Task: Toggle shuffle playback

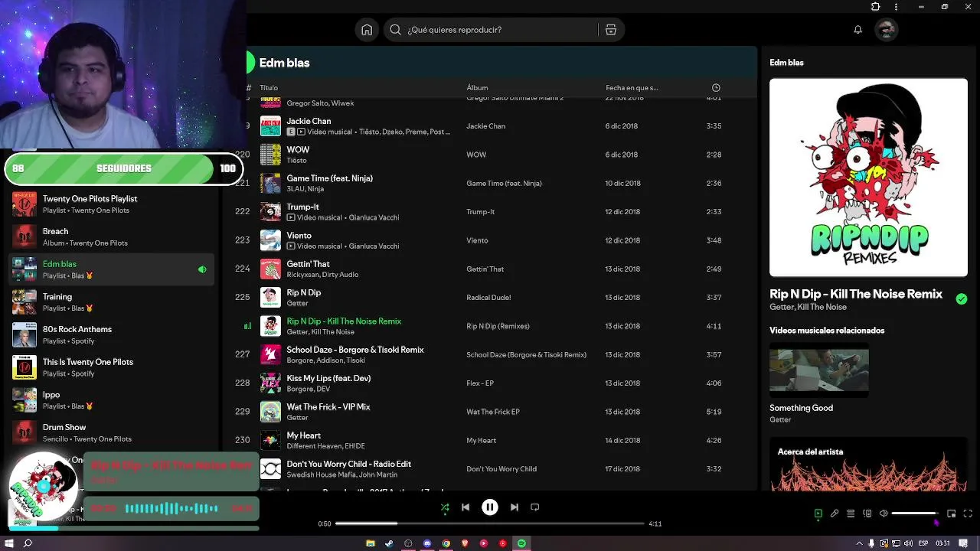Action: [445, 507]
